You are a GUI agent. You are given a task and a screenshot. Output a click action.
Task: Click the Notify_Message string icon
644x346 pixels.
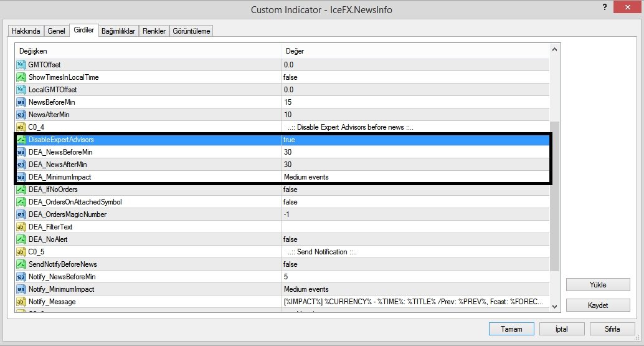click(x=21, y=302)
